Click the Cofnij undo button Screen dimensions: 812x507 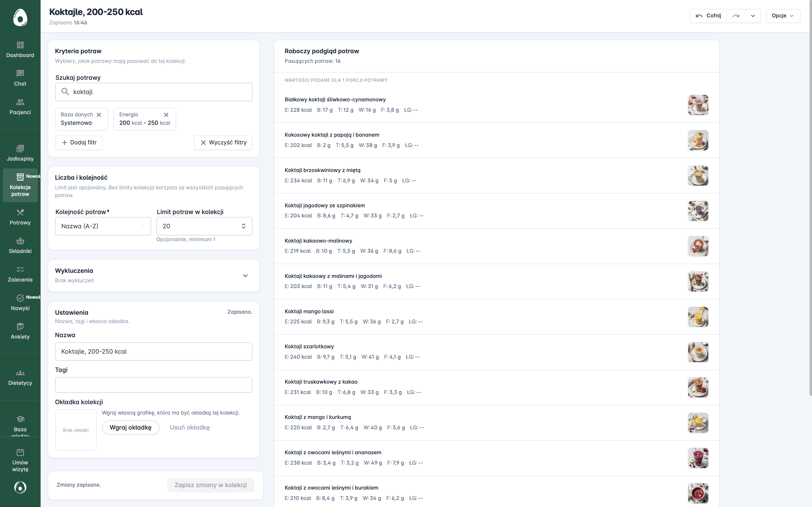[x=708, y=16]
